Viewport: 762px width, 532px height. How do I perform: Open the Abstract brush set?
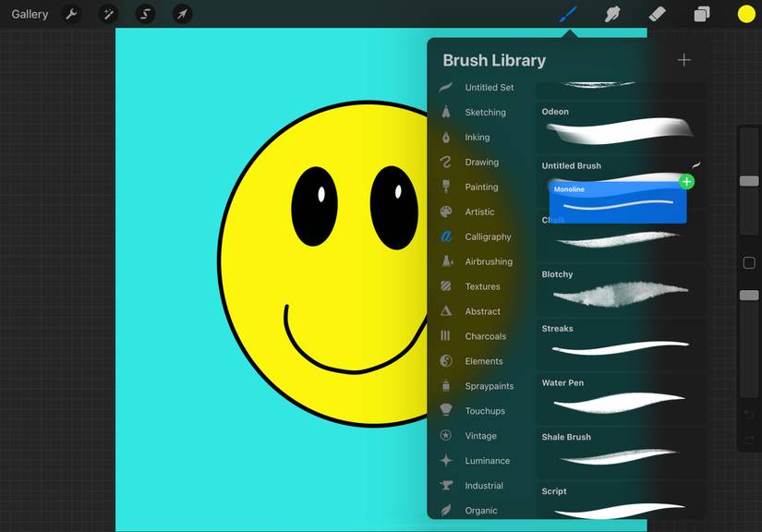tap(477, 311)
